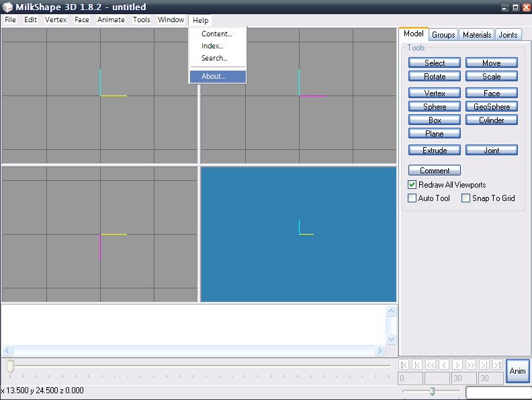Choose About... from the Help menu
This screenshot has height=400, width=532.
(214, 77)
